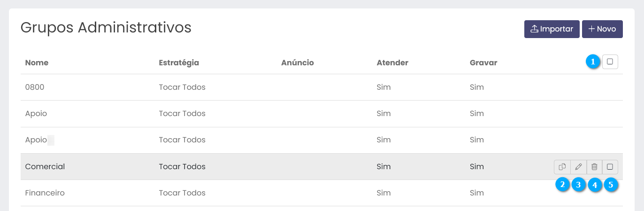This screenshot has width=644, height=211.
Task: Tick the Comercial row checkbox
Action: [610, 167]
